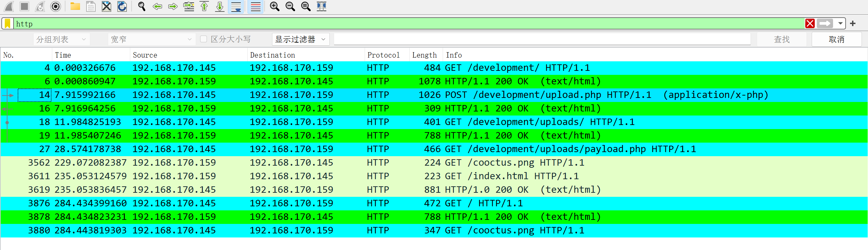Edit the http display filter field
The width and height of the screenshot is (868, 250).
(x=409, y=24)
